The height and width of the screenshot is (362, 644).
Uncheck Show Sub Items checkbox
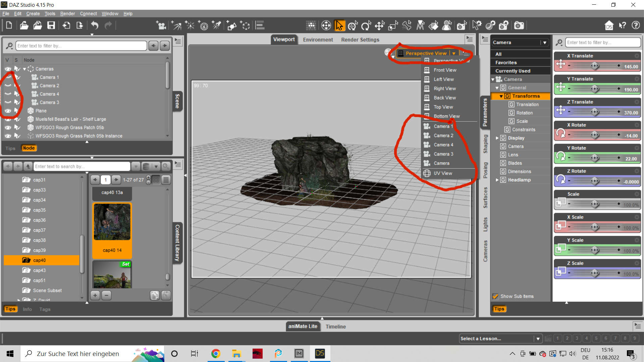[495, 296]
